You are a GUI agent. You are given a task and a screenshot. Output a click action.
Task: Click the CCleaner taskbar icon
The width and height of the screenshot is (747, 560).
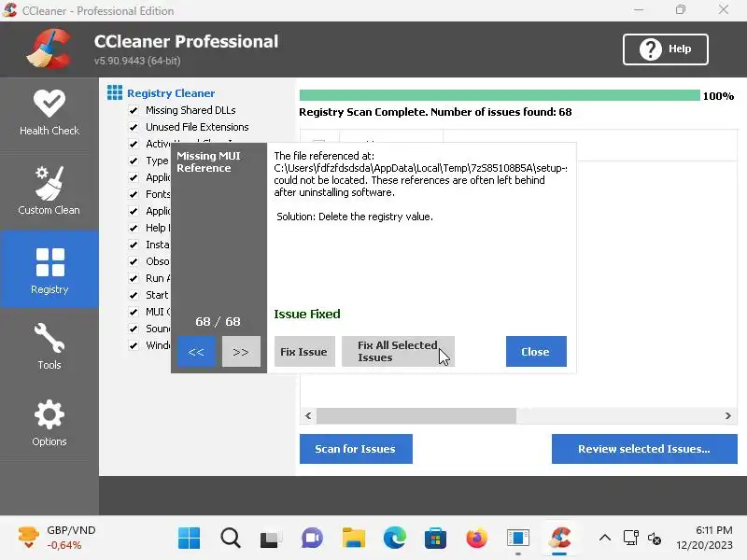559,539
